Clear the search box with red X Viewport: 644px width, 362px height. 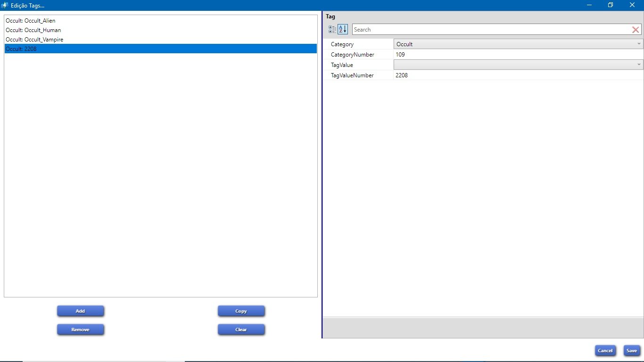636,30
